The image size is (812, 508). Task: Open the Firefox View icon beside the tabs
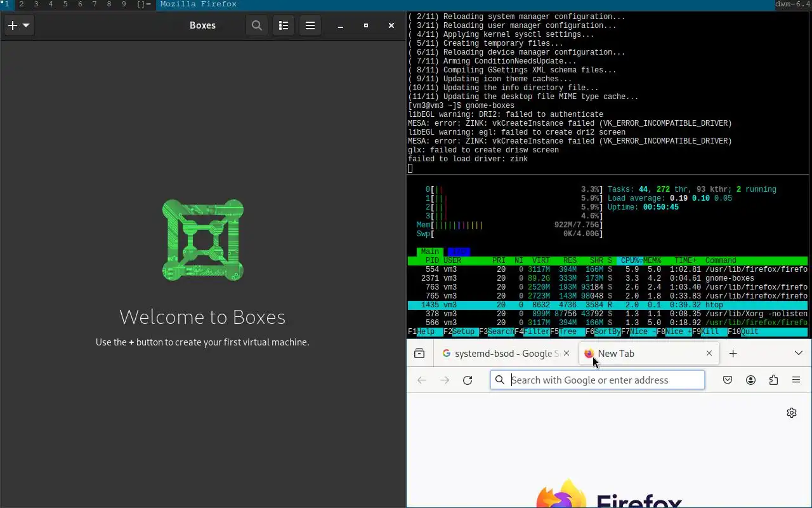tap(419, 354)
